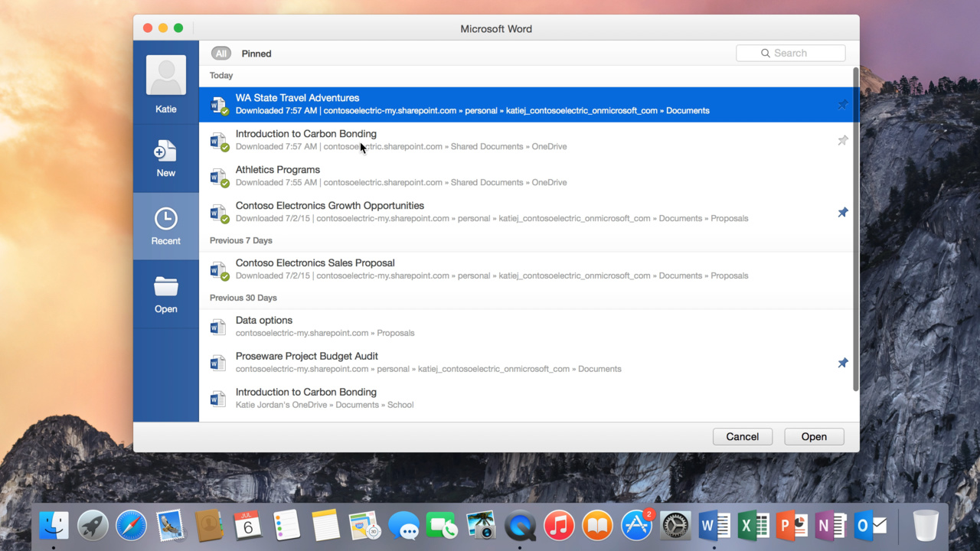This screenshot has width=980, height=551.
Task: Click Proseware Project Budget Audit file icon
Action: (218, 363)
